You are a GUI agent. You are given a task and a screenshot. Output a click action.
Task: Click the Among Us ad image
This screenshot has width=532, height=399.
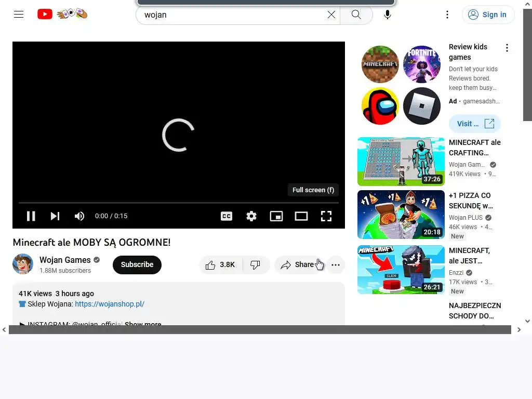coord(380,106)
